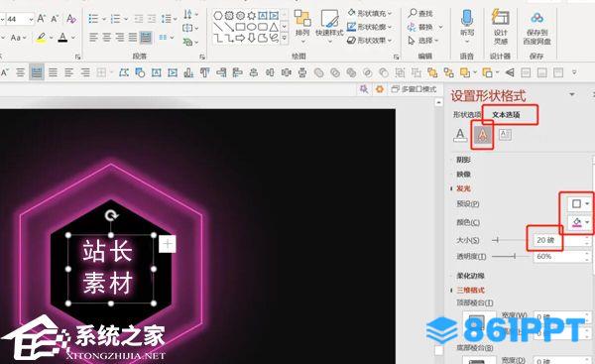This screenshot has height=364, width=595.
Task: Click the Arrange (排列) icon
Action: [x=302, y=18]
